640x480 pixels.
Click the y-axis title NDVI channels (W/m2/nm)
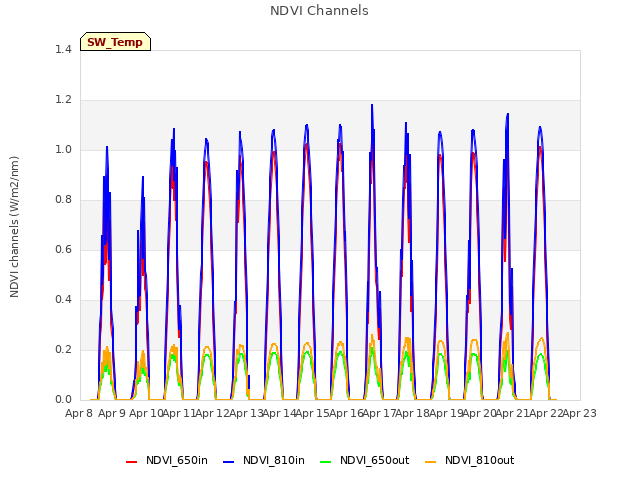coord(14,227)
